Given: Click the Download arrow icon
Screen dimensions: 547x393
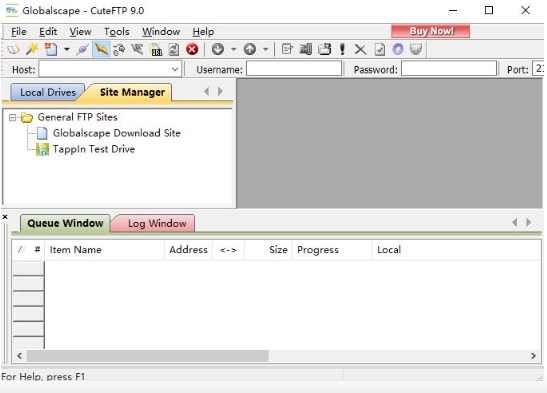Looking at the screenshot, I should 218,49.
